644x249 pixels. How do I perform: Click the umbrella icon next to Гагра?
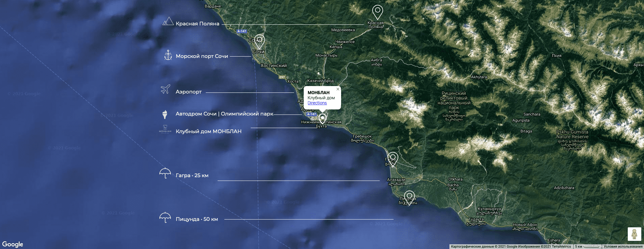(165, 173)
